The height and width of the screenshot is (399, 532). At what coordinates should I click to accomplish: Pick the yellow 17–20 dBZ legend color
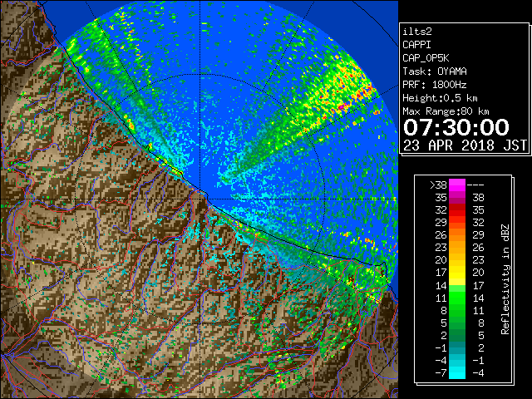click(x=457, y=273)
